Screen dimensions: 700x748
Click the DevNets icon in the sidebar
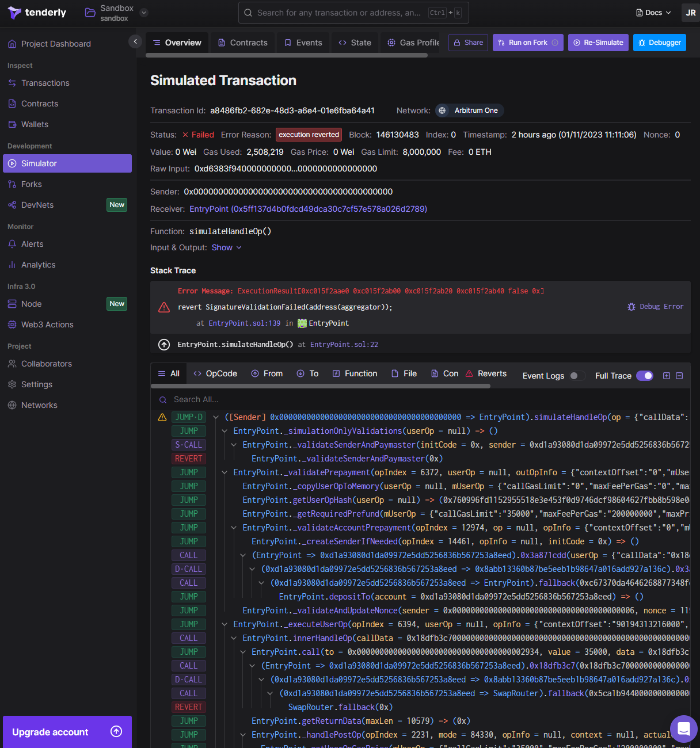(12, 205)
